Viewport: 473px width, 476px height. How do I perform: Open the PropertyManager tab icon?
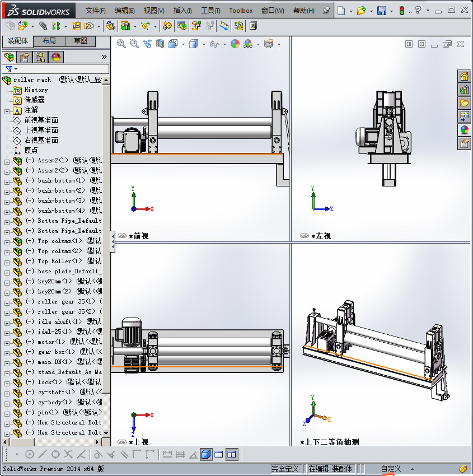click(x=24, y=57)
